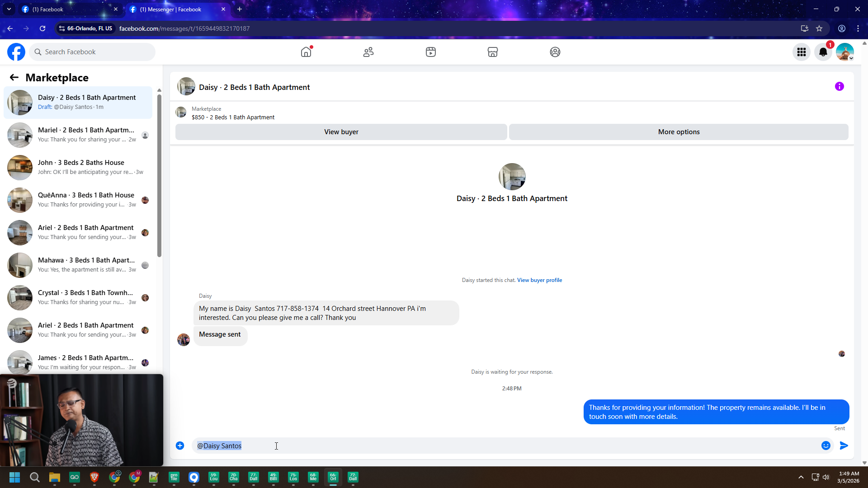Open Windows taskbar Search
Screen dimensions: 868x488
click(35, 477)
